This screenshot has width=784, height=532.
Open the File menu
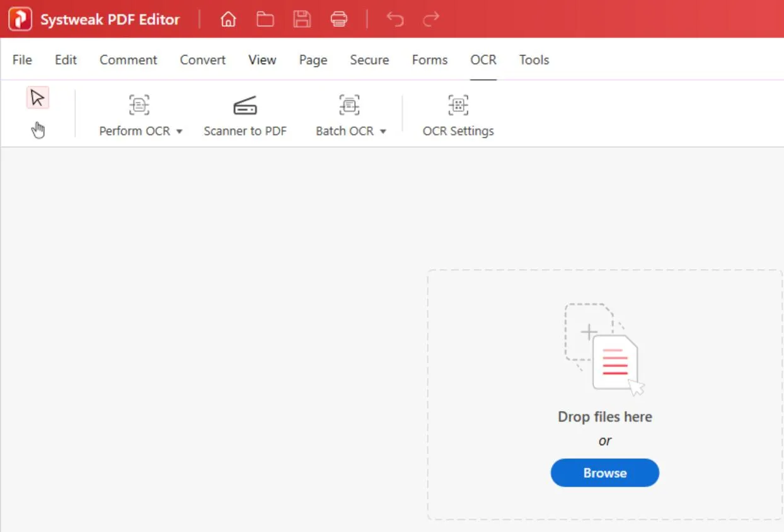(22, 60)
